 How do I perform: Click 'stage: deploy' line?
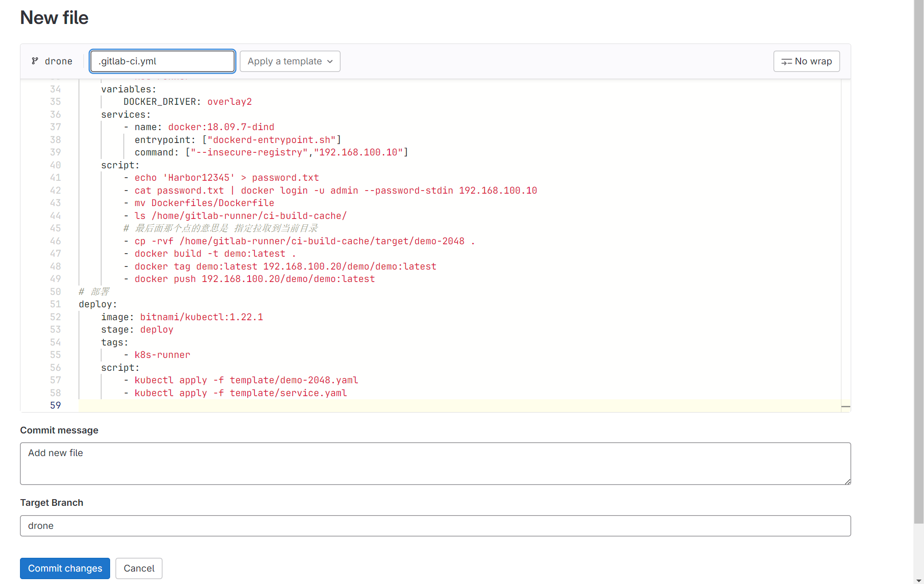[x=137, y=330]
